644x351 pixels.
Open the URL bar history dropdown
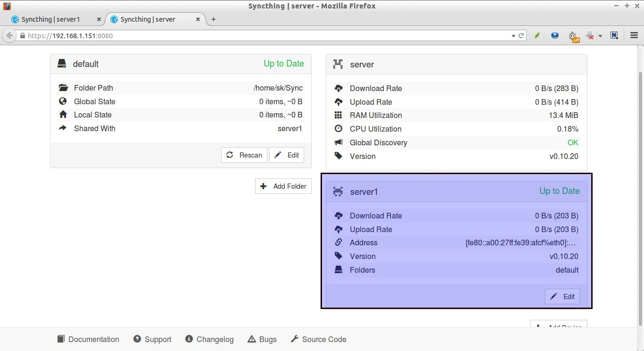[513, 36]
